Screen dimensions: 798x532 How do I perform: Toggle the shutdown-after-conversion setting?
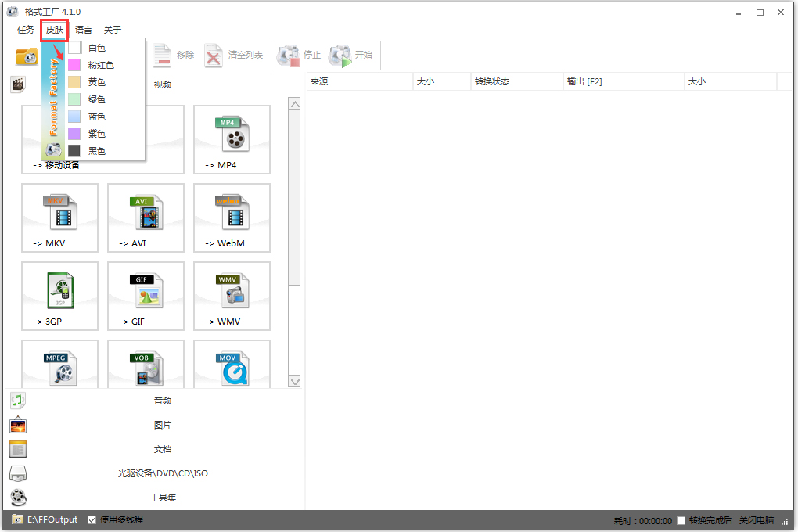[681, 519]
